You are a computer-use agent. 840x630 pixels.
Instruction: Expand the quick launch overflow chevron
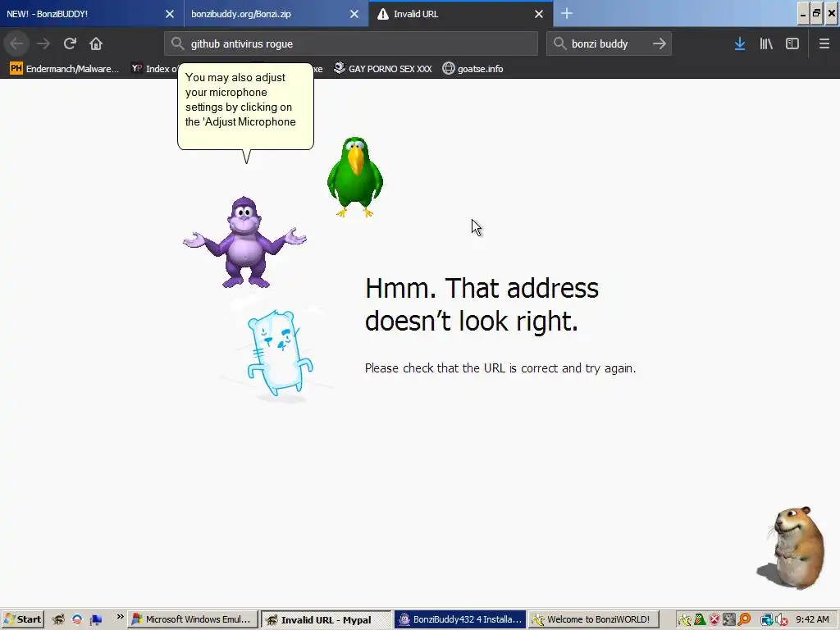pyautogui.click(x=120, y=617)
